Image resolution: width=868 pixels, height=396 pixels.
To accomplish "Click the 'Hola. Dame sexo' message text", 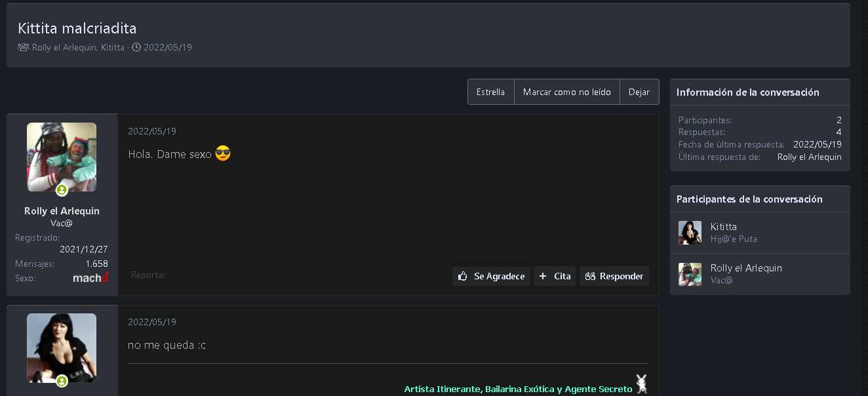I will tap(170, 154).
